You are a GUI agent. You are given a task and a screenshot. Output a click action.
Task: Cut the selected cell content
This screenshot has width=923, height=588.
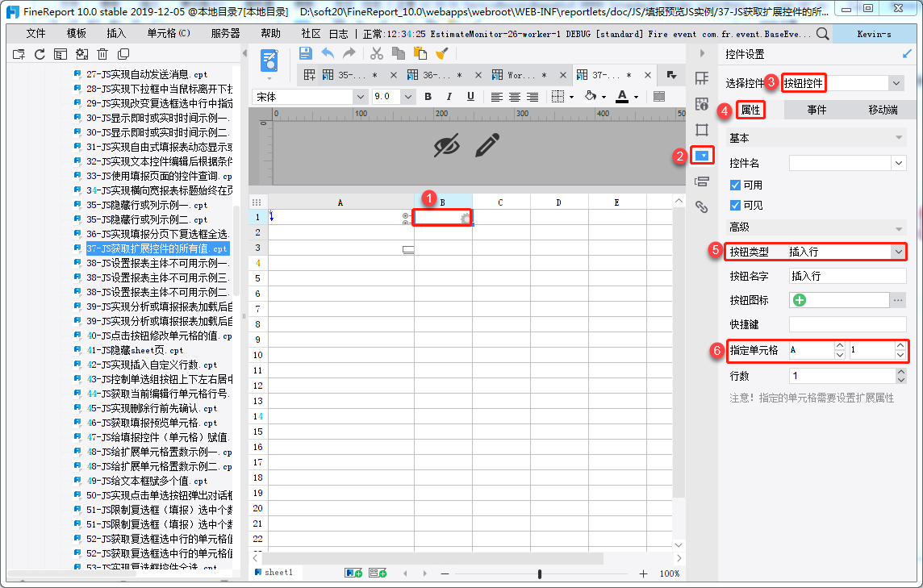(x=377, y=53)
